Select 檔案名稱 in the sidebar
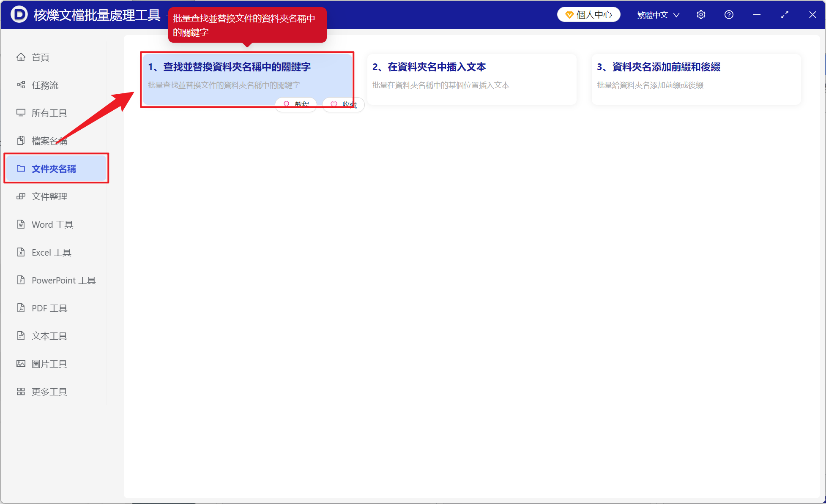The height and width of the screenshot is (504, 826). [x=49, y=140]
